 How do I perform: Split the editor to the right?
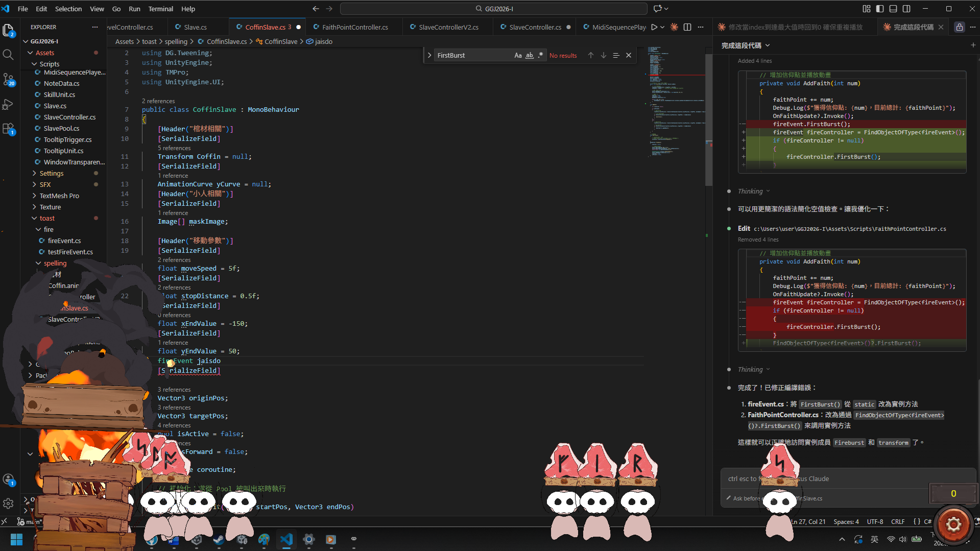pos(687,27)
